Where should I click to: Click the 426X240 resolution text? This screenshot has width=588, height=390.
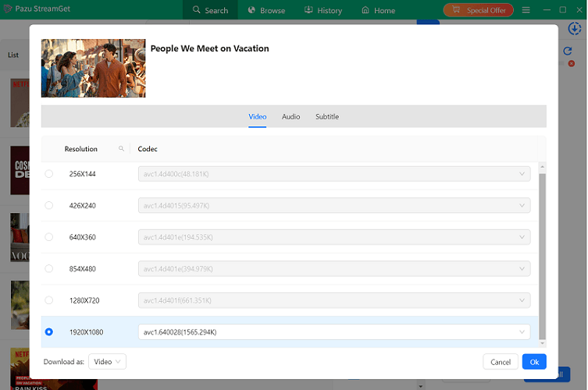tap(83, 205)
